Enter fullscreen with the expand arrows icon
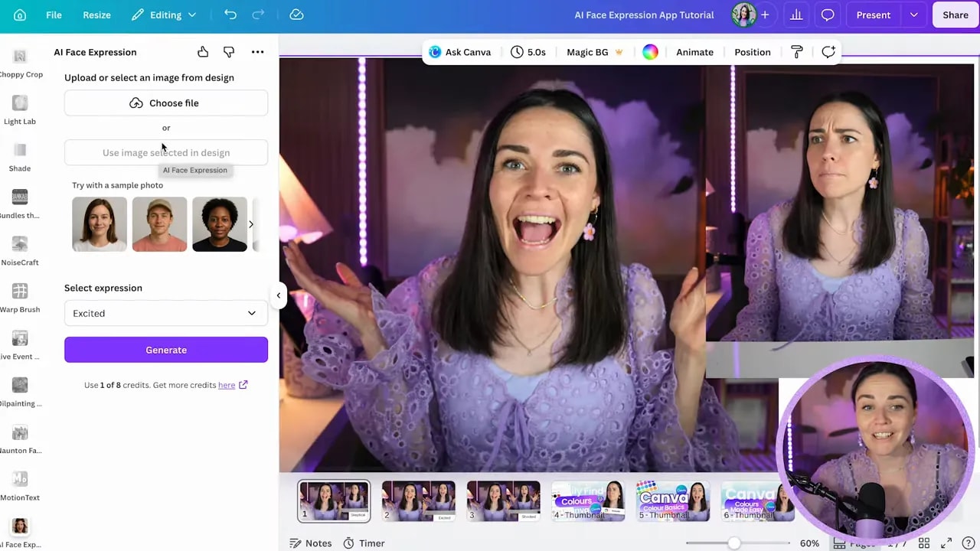 946,543
